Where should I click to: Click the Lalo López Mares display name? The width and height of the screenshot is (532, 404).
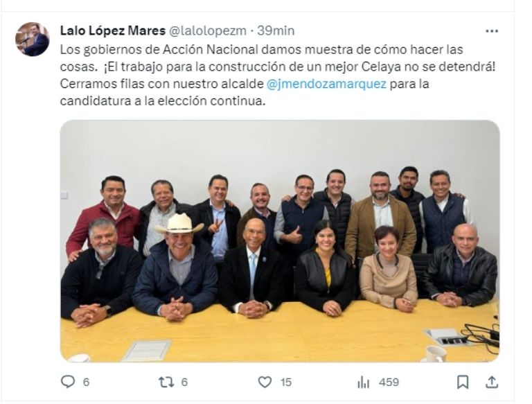pos(113,30)
